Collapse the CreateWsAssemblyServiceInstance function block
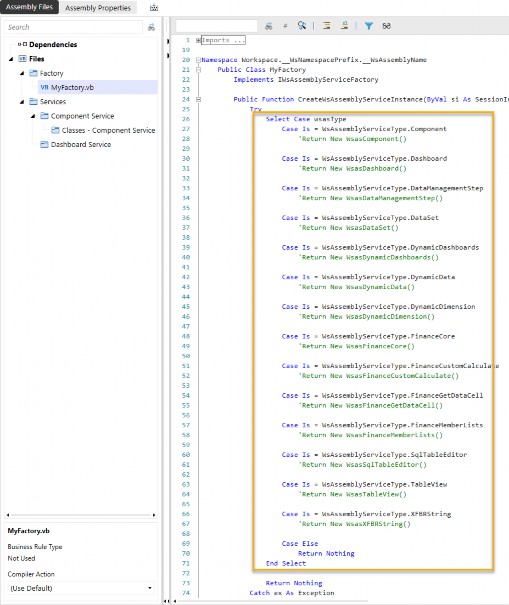 click(x=198, y=99)
